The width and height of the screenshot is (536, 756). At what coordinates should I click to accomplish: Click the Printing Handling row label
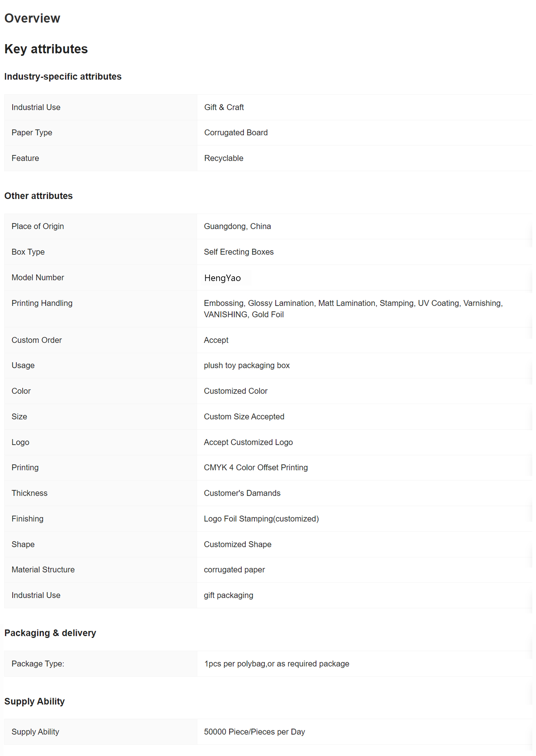click(x=42, y=303)
